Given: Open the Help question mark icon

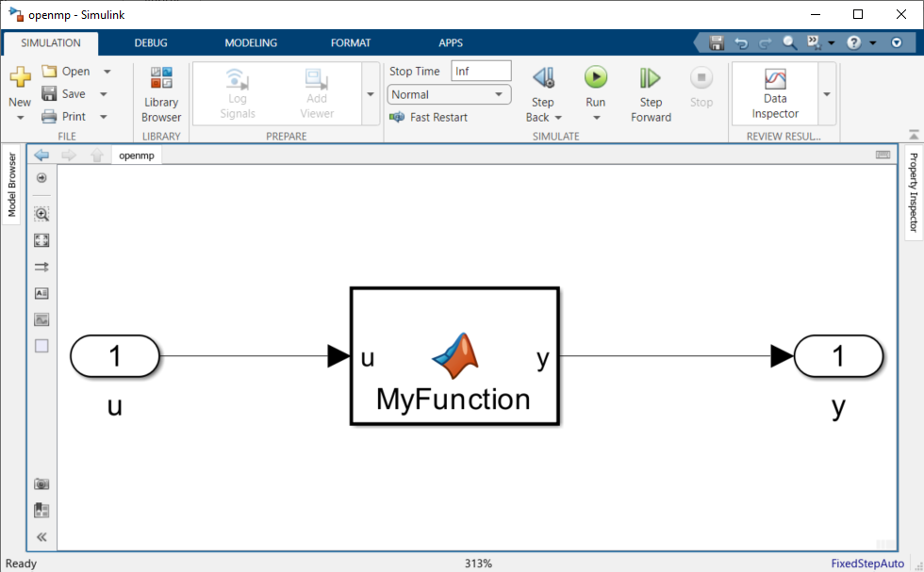Looking at the screenshot, I should 854,42.
